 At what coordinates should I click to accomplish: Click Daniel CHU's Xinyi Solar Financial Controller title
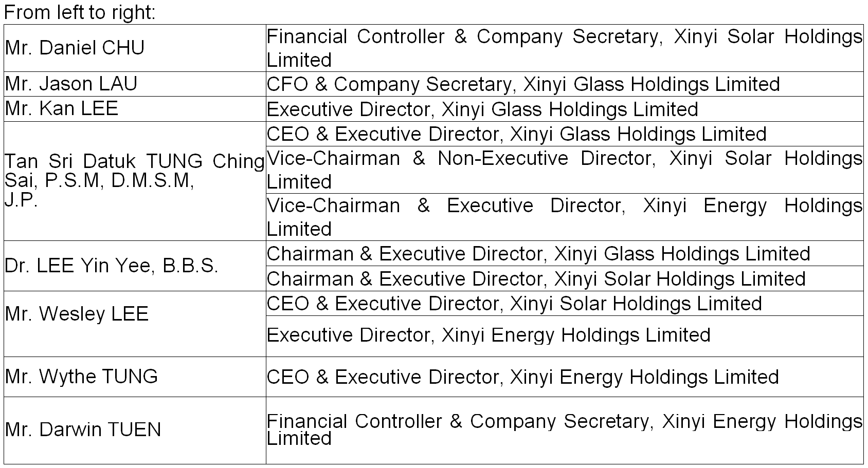(564, 48)
